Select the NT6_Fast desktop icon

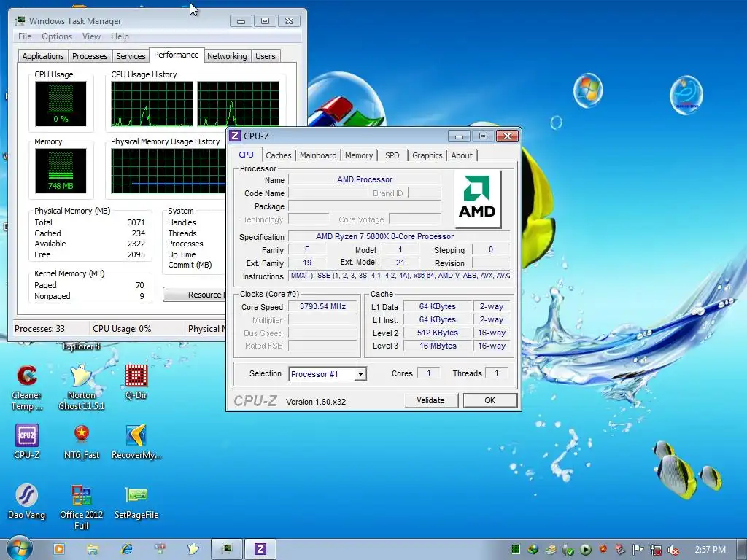click(82, 441)
